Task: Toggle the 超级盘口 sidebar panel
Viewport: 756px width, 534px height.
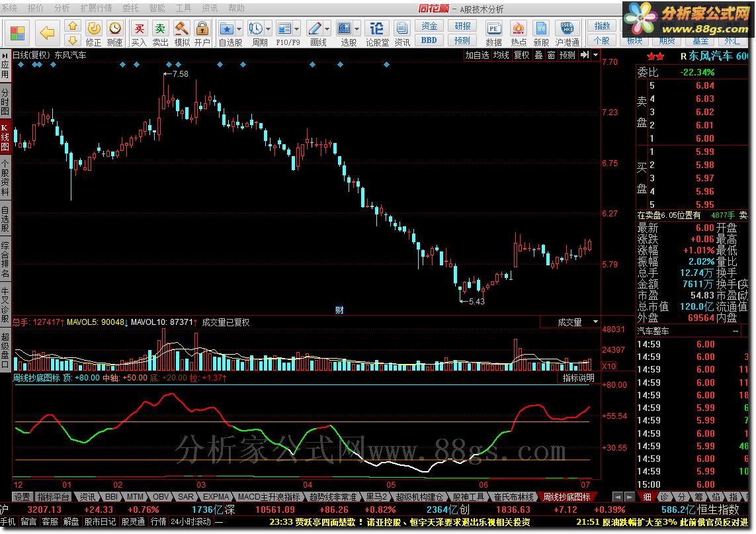Action: [5, 350]
